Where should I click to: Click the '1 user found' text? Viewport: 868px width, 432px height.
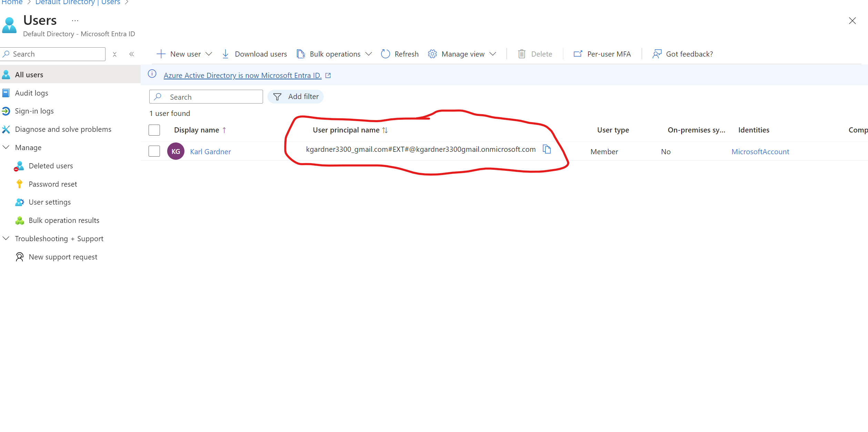click(170, 113)
